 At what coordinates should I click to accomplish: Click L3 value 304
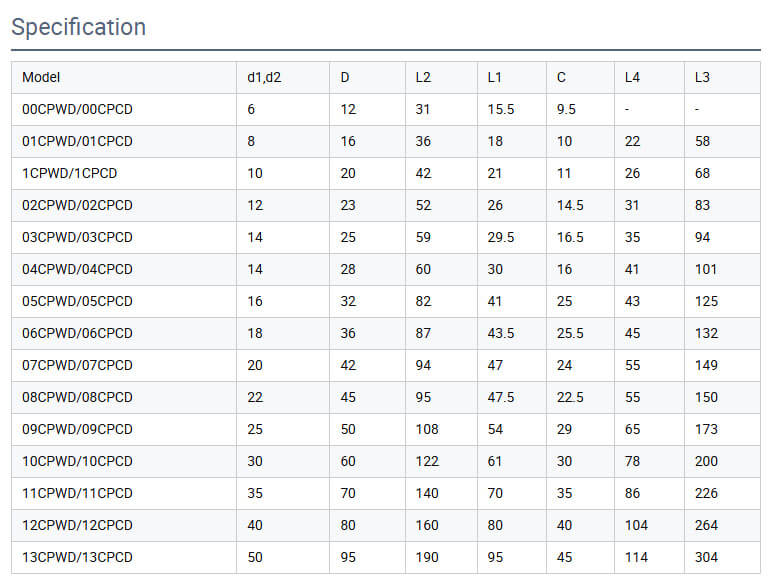pos(706,557)
